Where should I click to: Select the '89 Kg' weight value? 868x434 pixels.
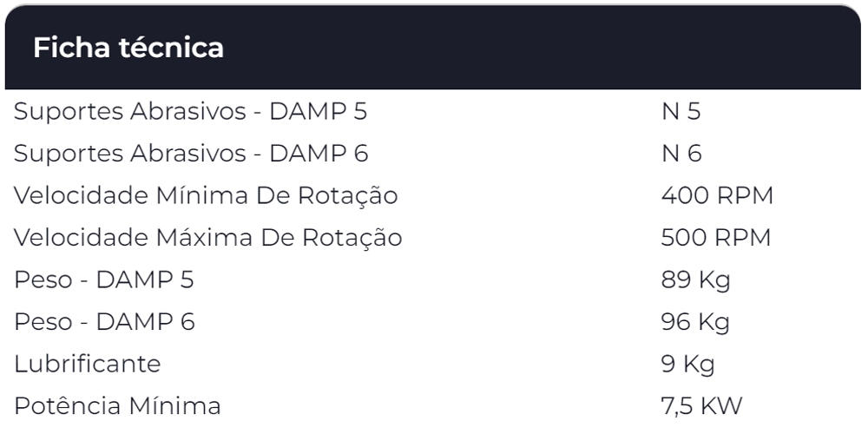tap(695, 280)
